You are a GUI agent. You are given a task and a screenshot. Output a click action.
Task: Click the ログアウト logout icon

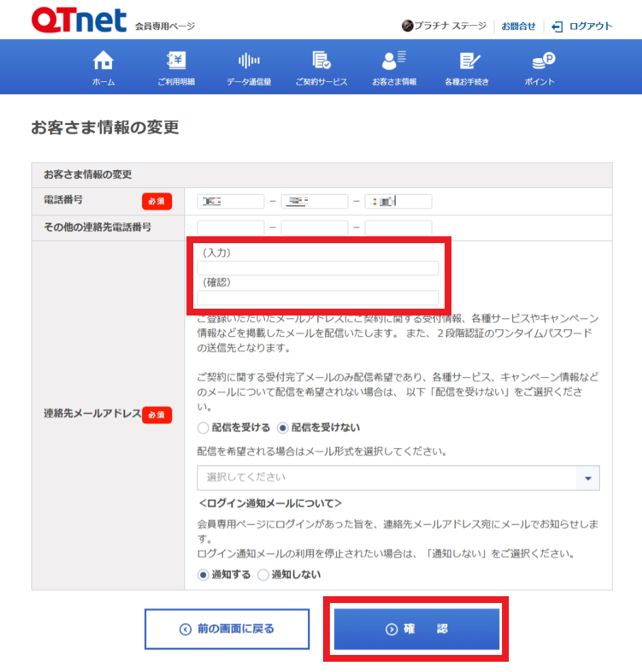[x=557, y=27]
